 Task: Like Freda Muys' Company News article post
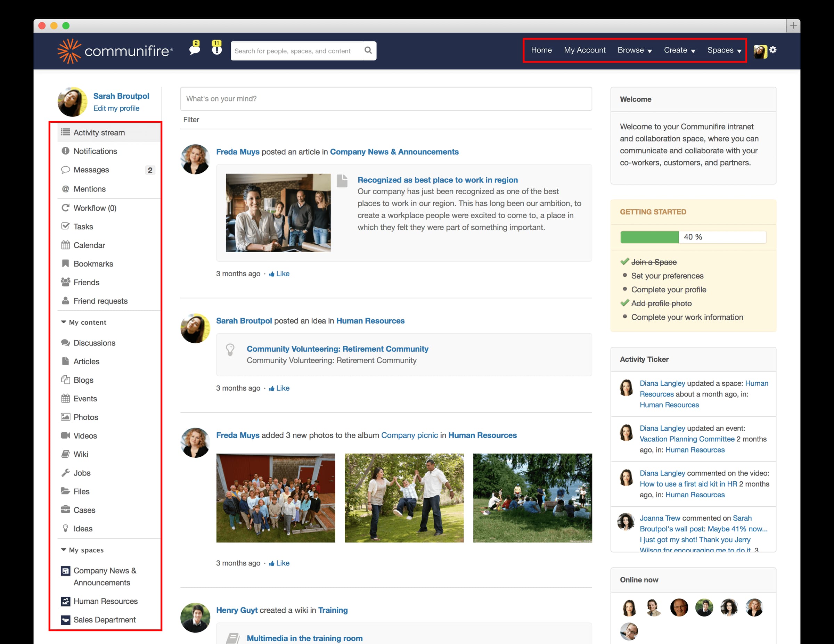[x=279, y=274]
